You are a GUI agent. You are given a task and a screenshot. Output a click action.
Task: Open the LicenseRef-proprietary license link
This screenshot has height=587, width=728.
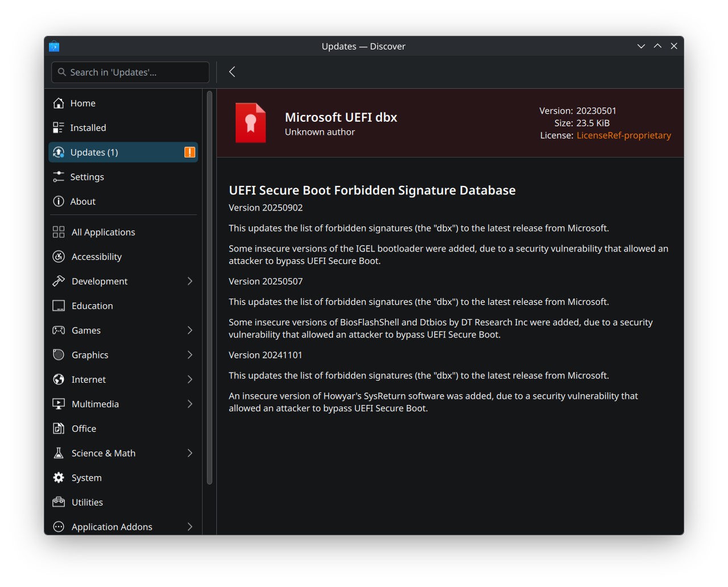coord(623,135)
